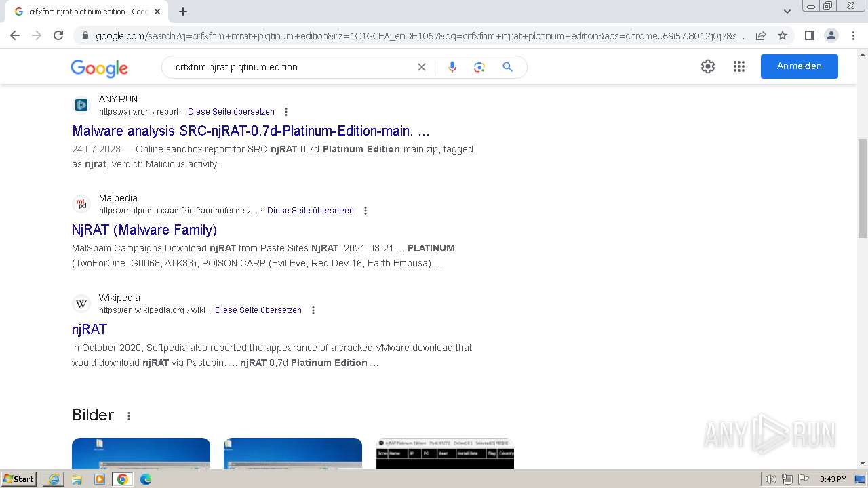
Task: Open more options for Wikipedia result
Action: click(x=313, y=310)
